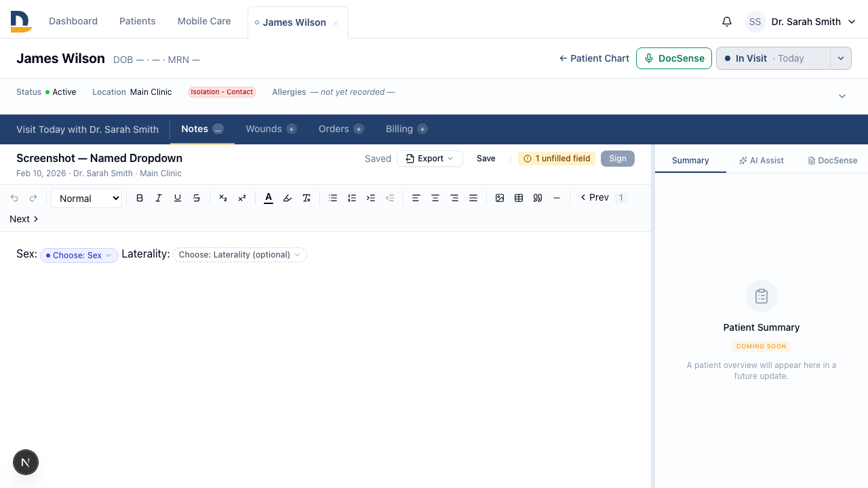
Task: Open the AI Assist side panel tab
Action: pyautogui.click(x=762, y=161)
